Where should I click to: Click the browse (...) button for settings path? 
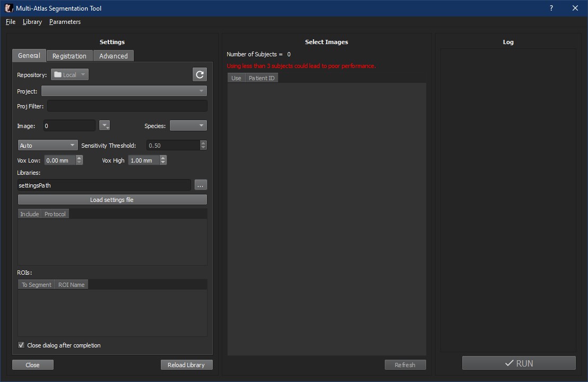[200, 185]
